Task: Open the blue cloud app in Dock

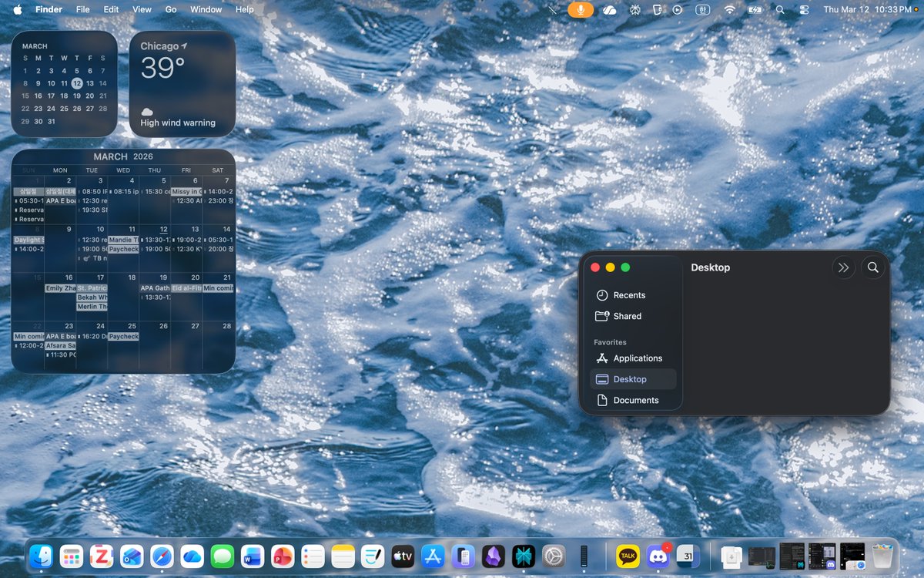Action: tap(192, 555)
